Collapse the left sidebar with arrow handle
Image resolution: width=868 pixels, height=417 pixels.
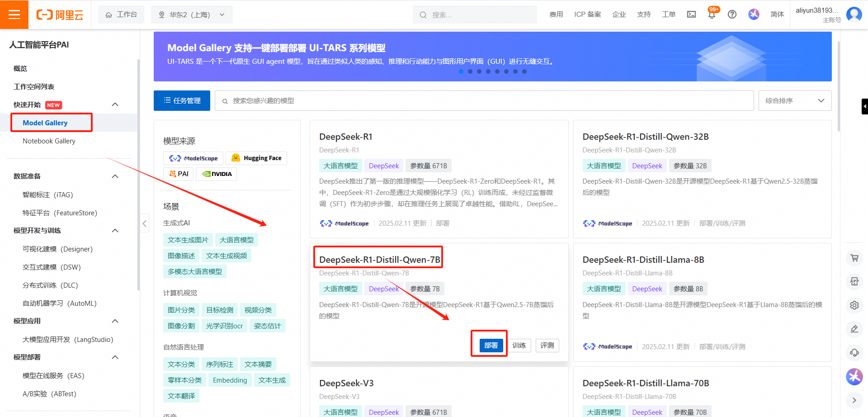tap(144, 223)
